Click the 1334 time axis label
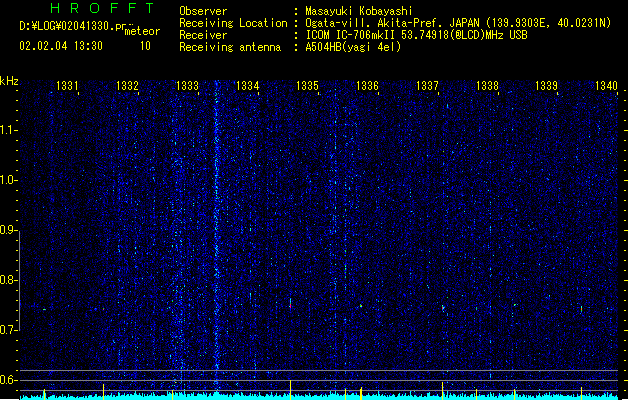This screenshot has height=400, width=629. (x=248, y=85)
